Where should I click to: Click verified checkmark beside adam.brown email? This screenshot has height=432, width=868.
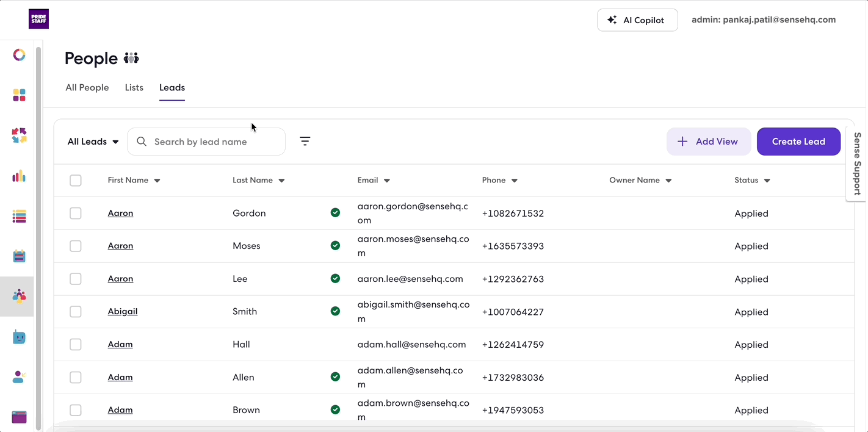[x=335, y=409]
